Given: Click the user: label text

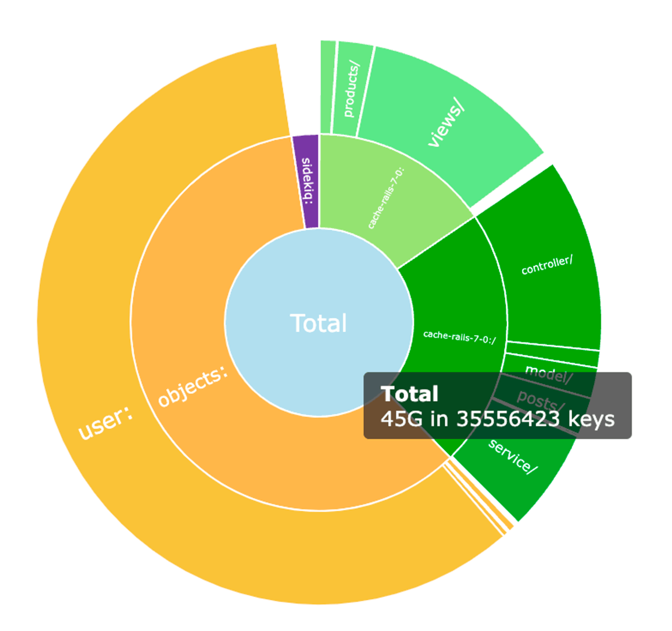Looking at the screenshot, I should (105, 423).
